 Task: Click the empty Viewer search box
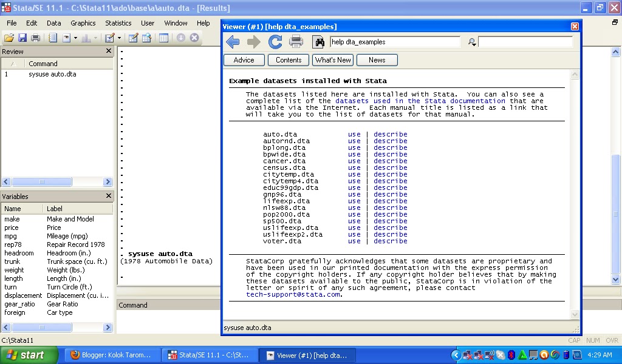click(x=525, y=42)
